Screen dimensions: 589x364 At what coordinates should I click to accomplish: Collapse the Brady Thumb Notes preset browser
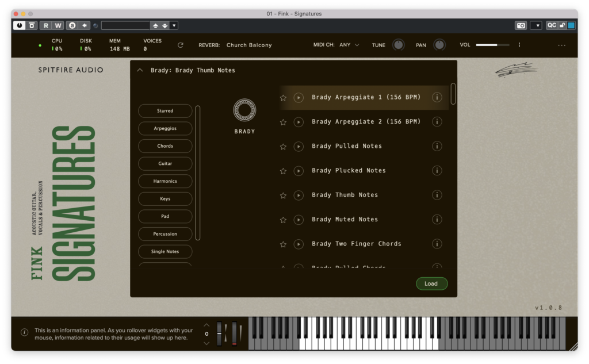(140, 70)
